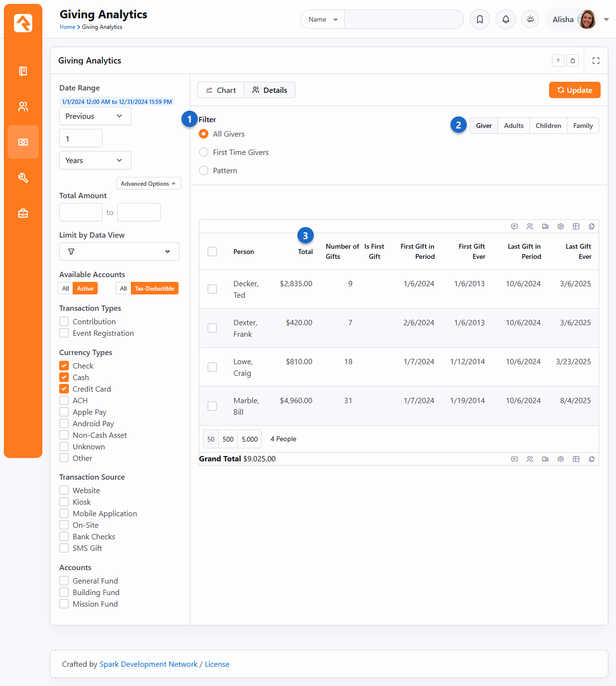Click the wrench tools sidebar icon
Screen dimensions: 616x686
[23, 178]
